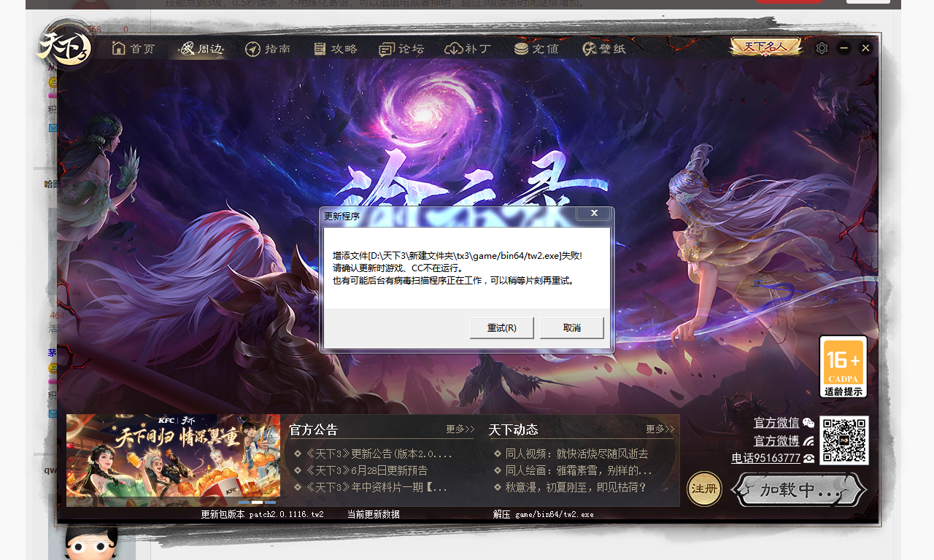Click the download cloud icon in 补丁 tab
Screen dimensions: 934x560
click(x=453, y=49)
